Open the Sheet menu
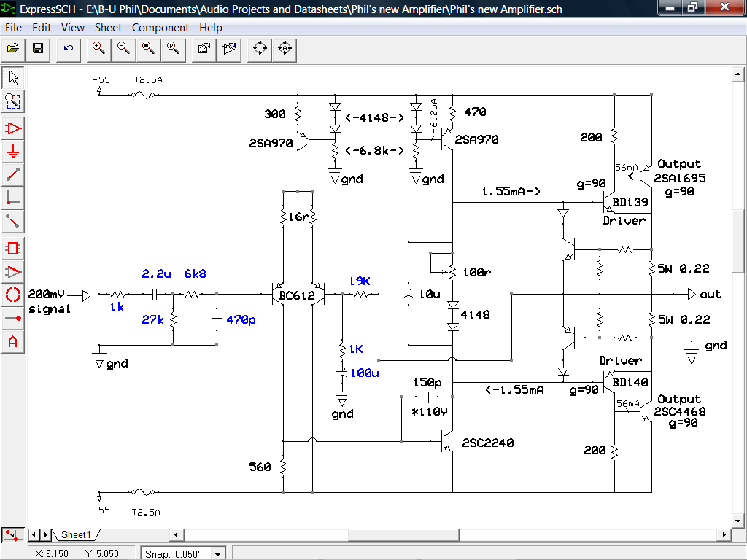747x560 pixels. (x=108, y=28)
